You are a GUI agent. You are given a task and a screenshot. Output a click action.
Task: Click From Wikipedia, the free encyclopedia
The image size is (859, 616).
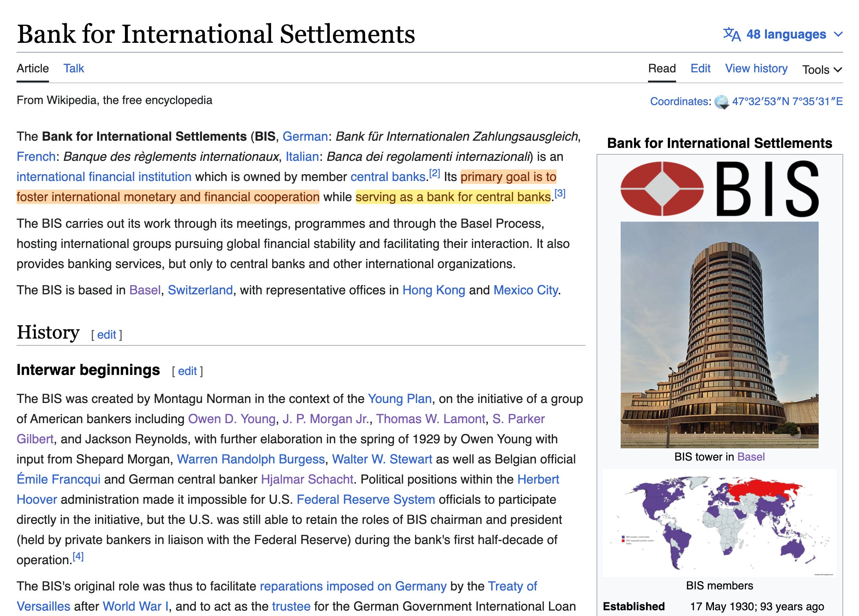(x=114, y=100)
